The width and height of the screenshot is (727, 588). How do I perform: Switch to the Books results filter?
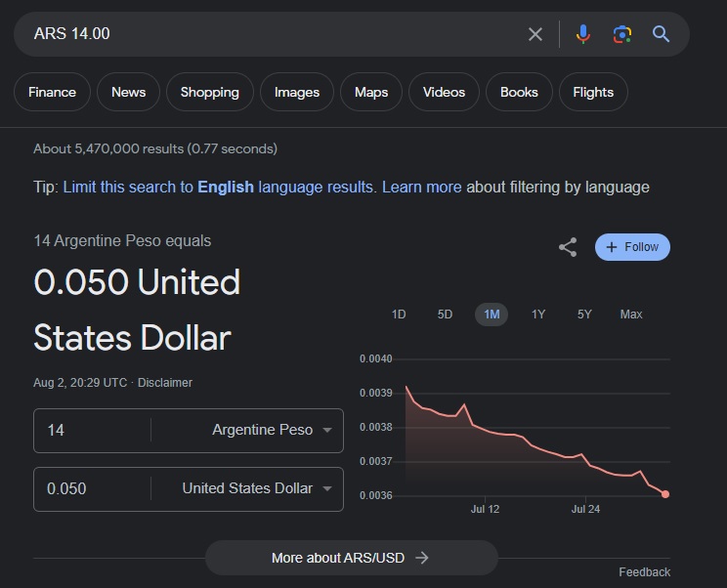[x=519, y=92]
